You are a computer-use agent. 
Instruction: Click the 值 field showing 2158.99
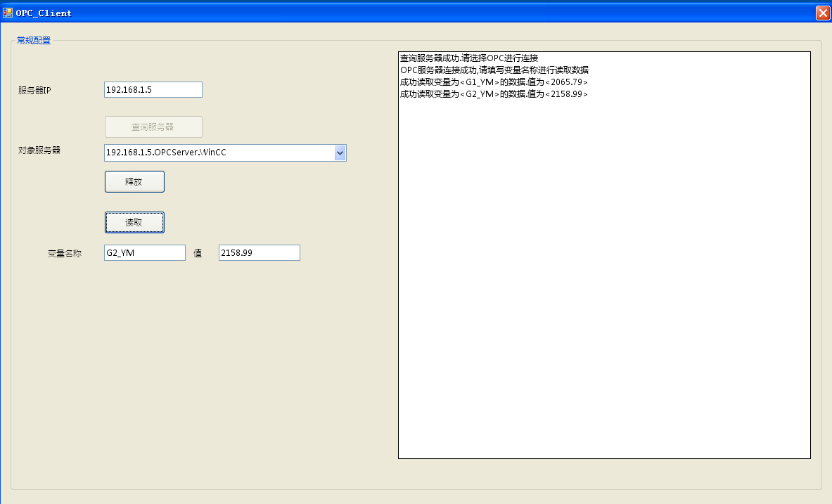(x=260, y=252)
